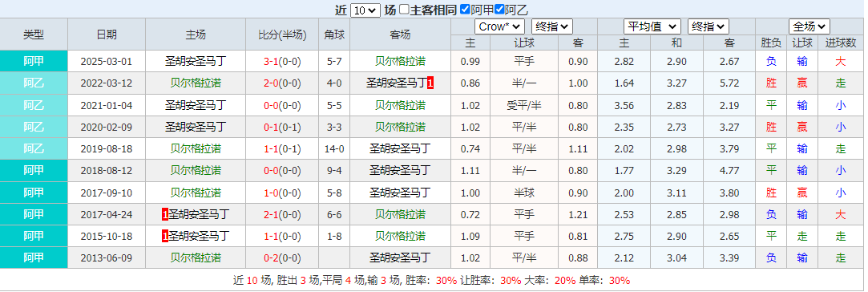Click the 负 result in 2025-03-01 row
The image size is (868, 292).
pyautogui.click(x=771, y=62)
